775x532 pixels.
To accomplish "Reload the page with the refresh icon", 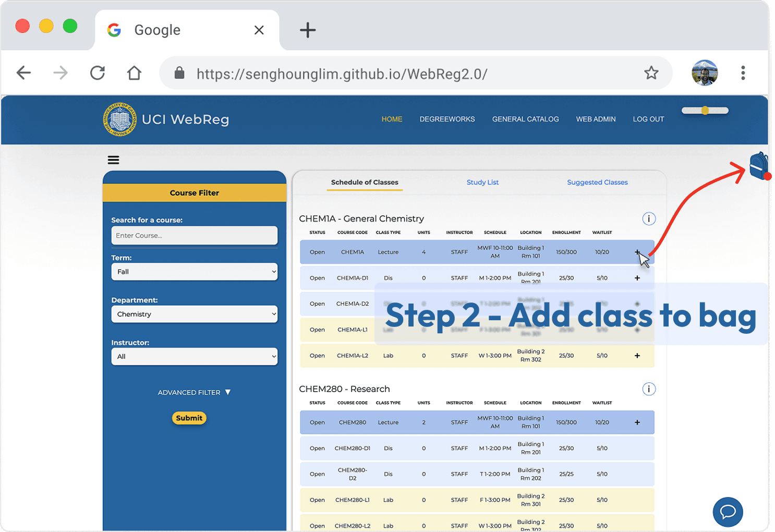I will [x=98, y=72].
